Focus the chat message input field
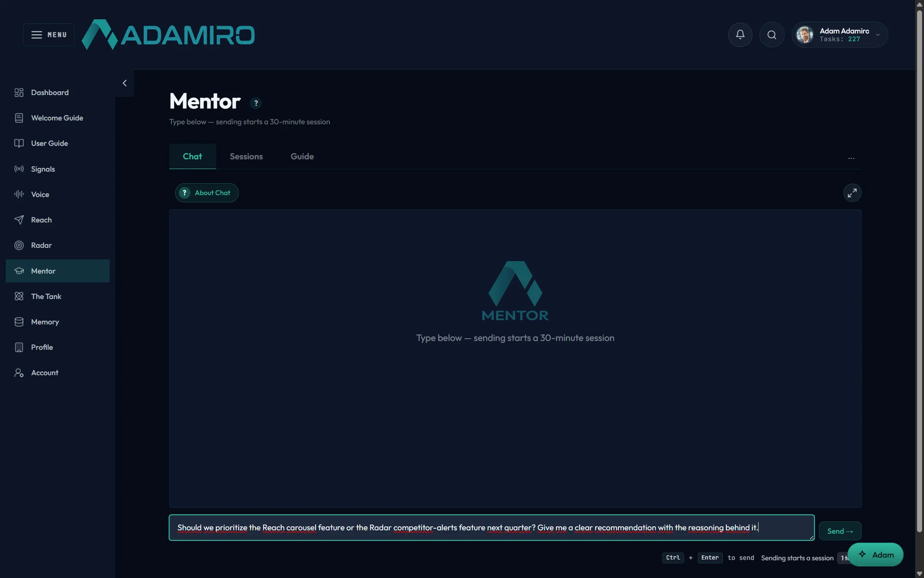Viewport: 924px width, 578px height. [x=492, y=528]
